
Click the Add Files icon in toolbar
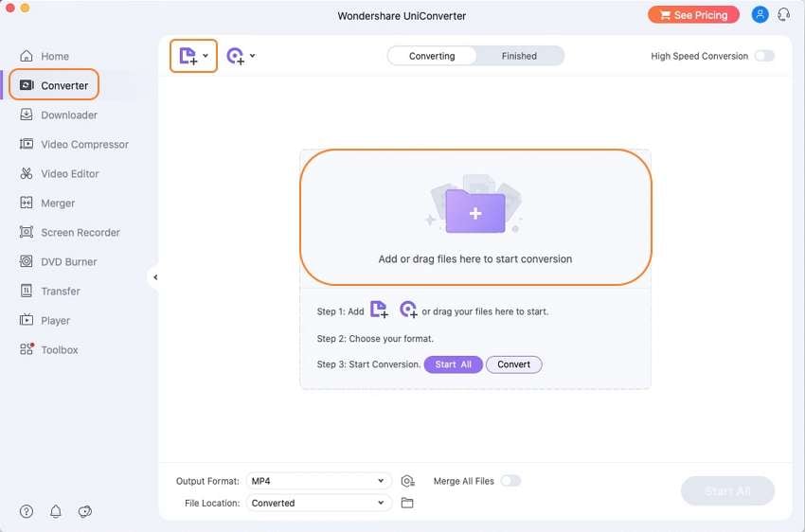tap(188, 56)
